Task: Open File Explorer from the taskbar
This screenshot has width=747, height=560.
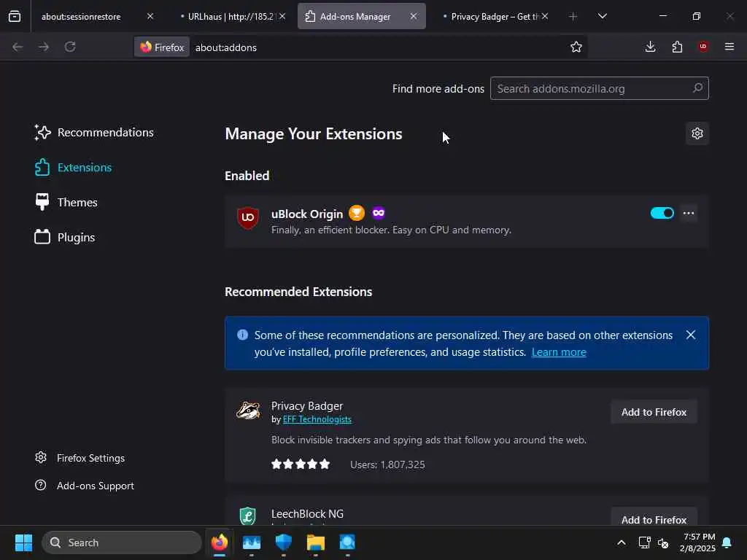Action: click(x=315, y=542)
